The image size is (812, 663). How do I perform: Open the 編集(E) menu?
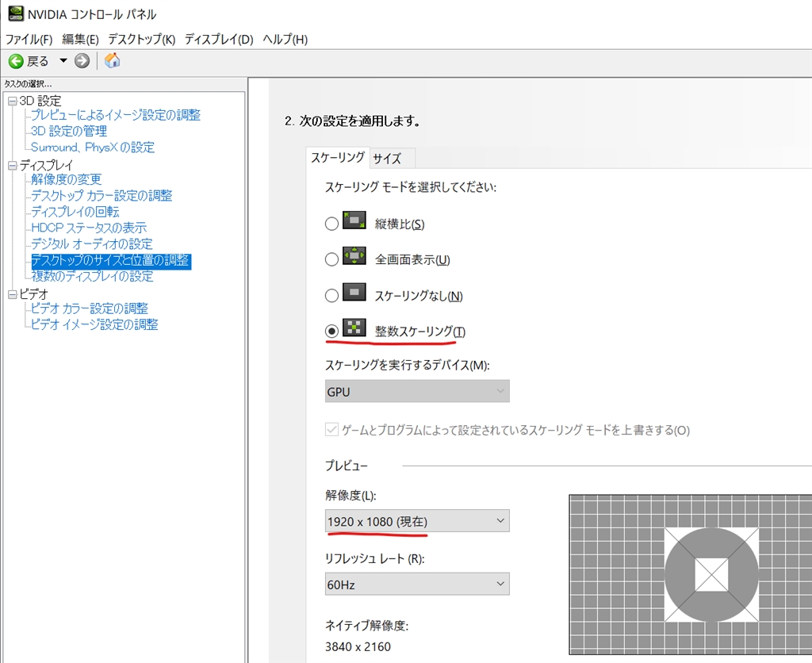click(x=80, y=40)
